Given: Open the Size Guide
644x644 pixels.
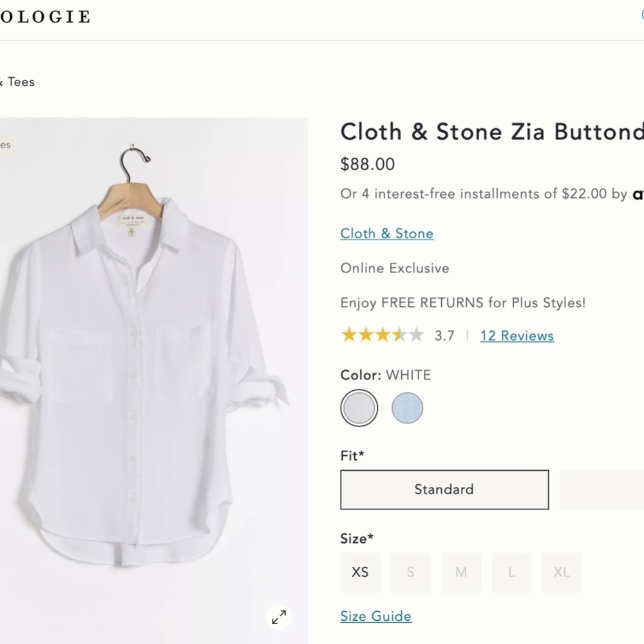Looking at the screenshot, I should click(375, 616).
